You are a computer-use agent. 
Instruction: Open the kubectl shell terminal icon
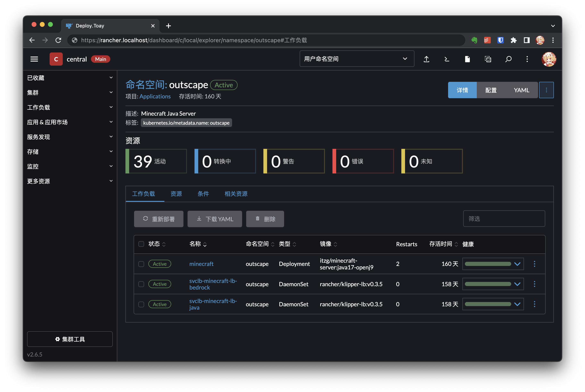tap(447, 59)
